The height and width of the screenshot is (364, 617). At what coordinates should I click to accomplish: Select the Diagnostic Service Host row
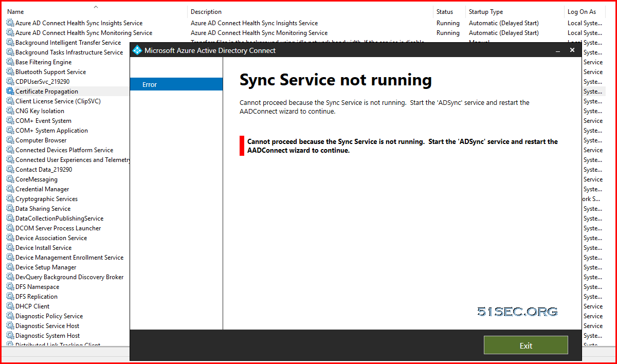(x=47, y=326)
